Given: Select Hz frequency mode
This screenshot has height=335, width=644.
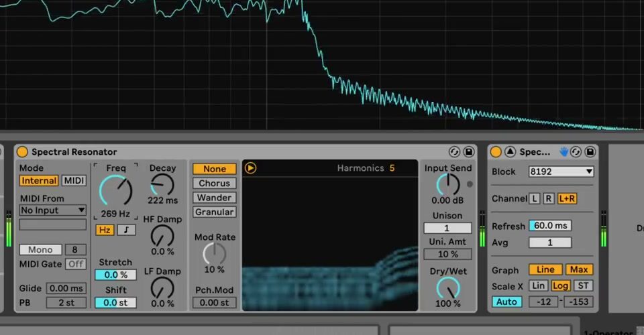Looking at the screenshot, I should tap(105, 230).
